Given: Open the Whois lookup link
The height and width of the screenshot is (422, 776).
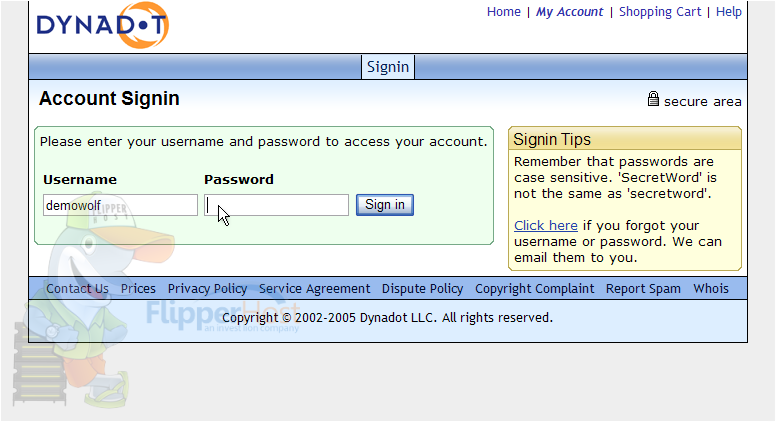Looking at the screenshot, I should [711, 288].
